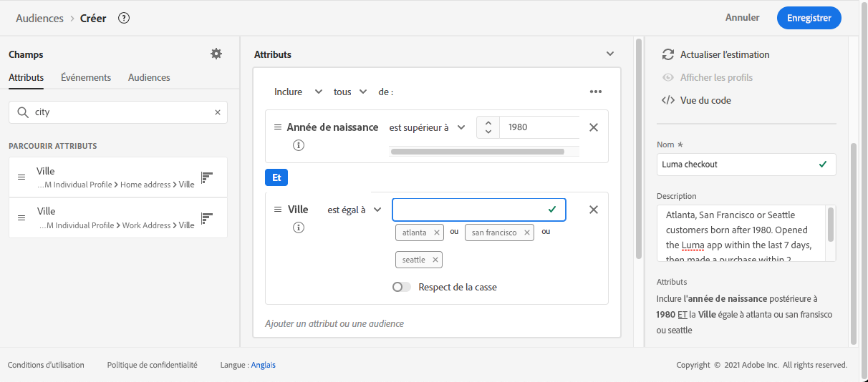
Task: Click info icon under Année de naissance
Action: pyautogui.click(x=299, y=145)
